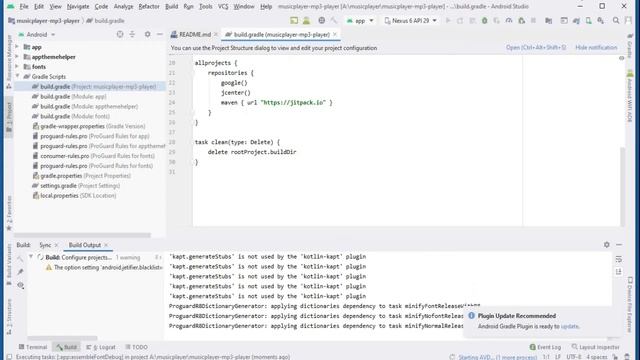
Task: Select build.gradle (Module: app)
Action: pyautogui.click(x=69, y=96)
